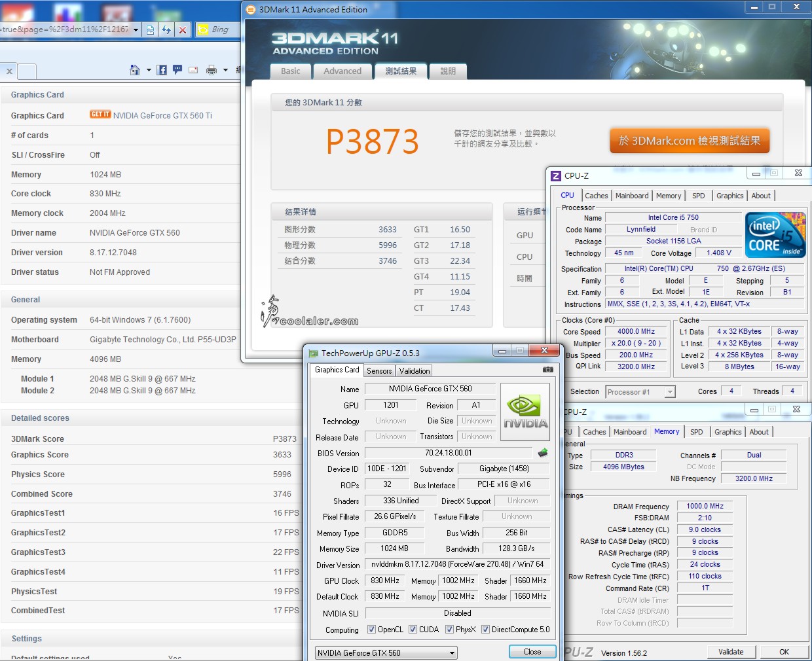Switch to the Sensors tab in GPU-Z
Image resolution: width=812 pixels, height=661 pixels.
379,371
